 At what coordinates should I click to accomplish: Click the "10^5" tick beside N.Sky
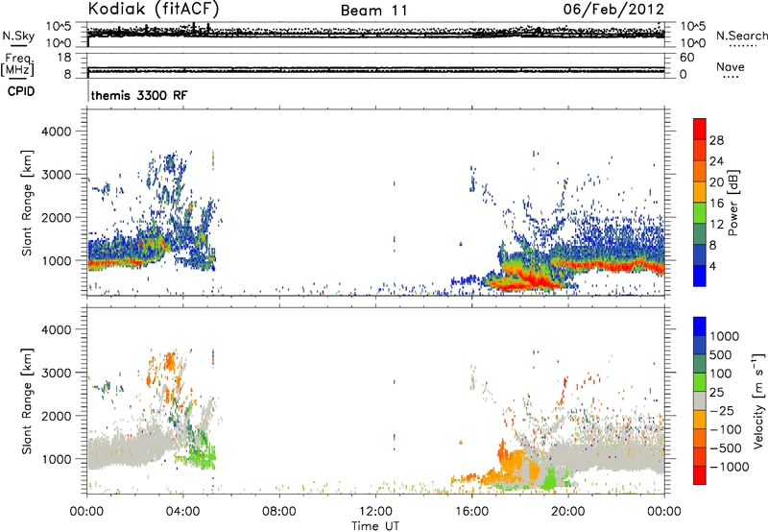click(59, 27)
